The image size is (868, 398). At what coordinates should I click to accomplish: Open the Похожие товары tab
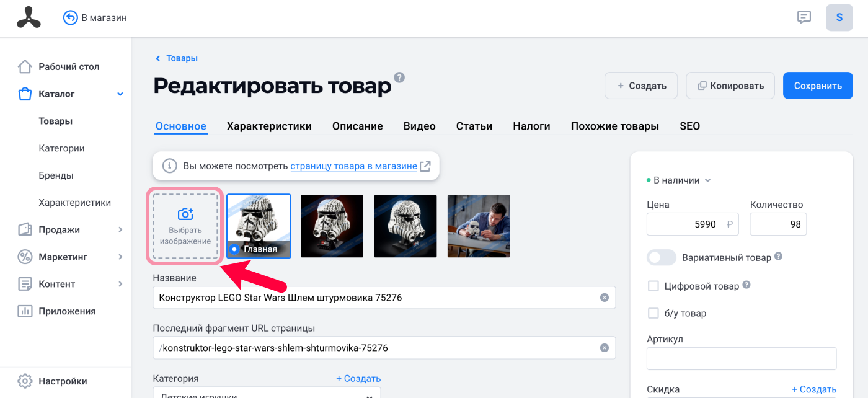pyautogui.click(x=615, y=126)
